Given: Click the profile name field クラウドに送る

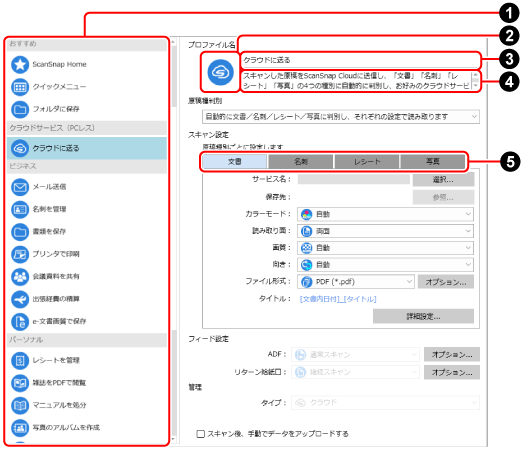Looking at the screenshot, I should (360, 60).
